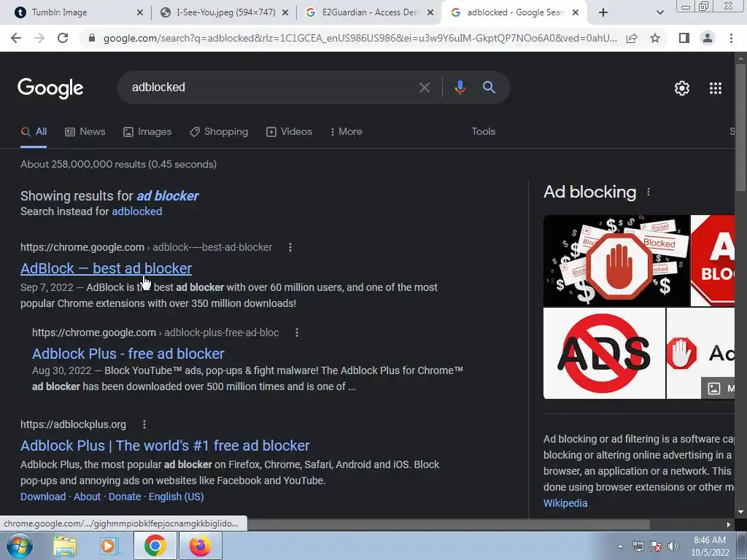Open the Chrome profile avatar
The image size is (747, 560).
click(x=708, y=38)
